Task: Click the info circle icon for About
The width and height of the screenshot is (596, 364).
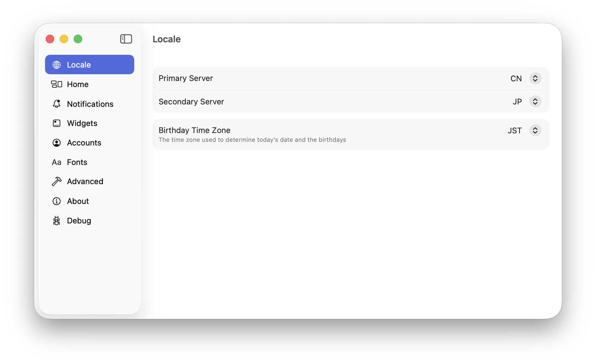Action: [57, 201]
